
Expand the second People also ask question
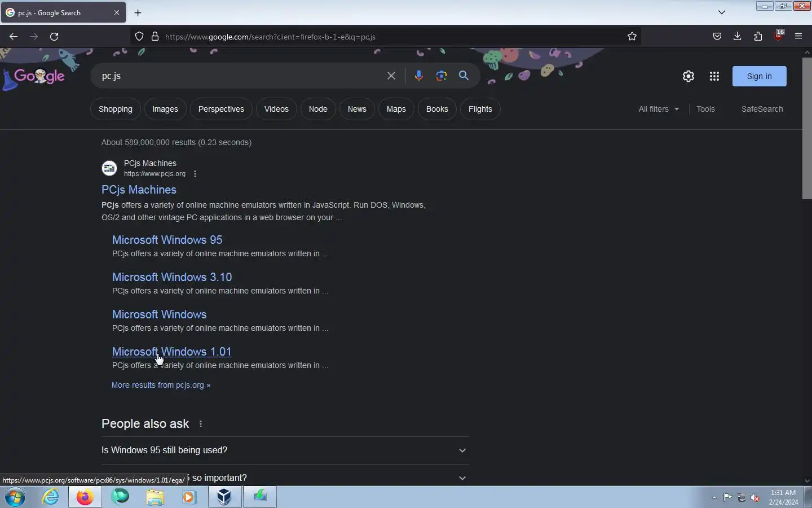285,478
